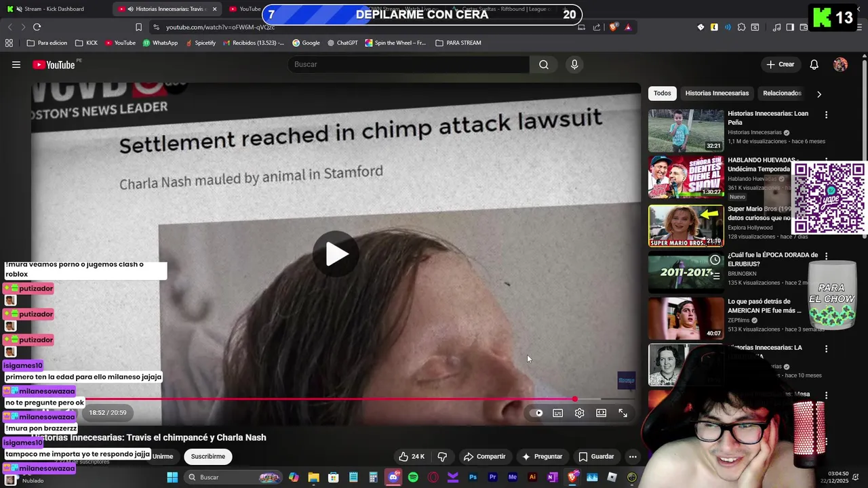868x488 pixels.
Task: Toggle subtitles in video player
Action: tap(557, 413)
